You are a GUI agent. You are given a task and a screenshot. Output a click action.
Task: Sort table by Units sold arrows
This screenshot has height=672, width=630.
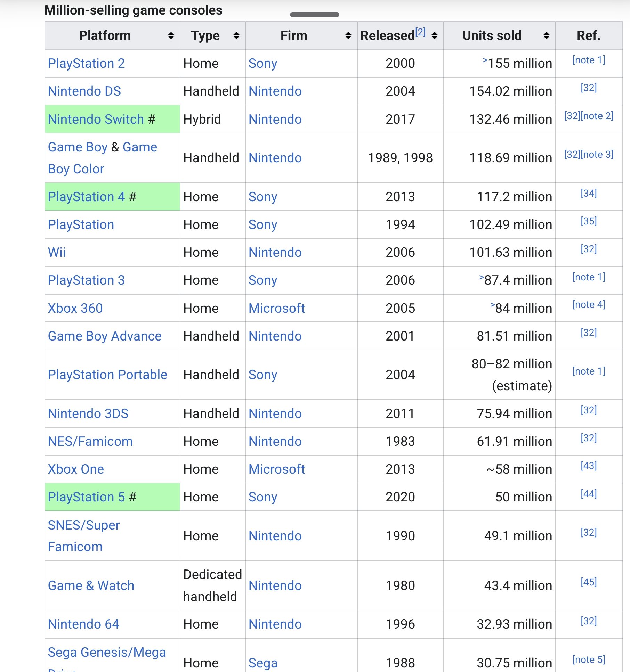pyautogui.click(x=547, y=35)
